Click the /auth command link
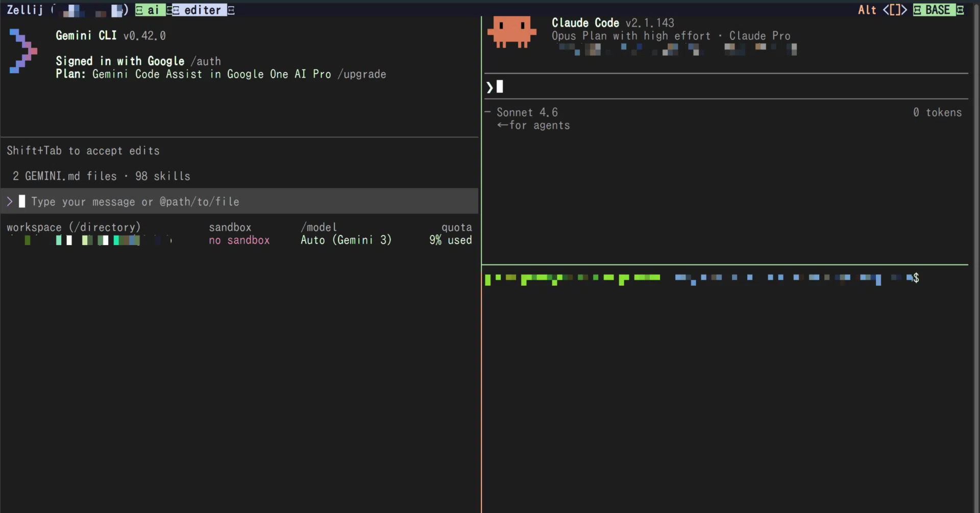The height and width of the screenshot is (513, 980). tap(206, 61)
